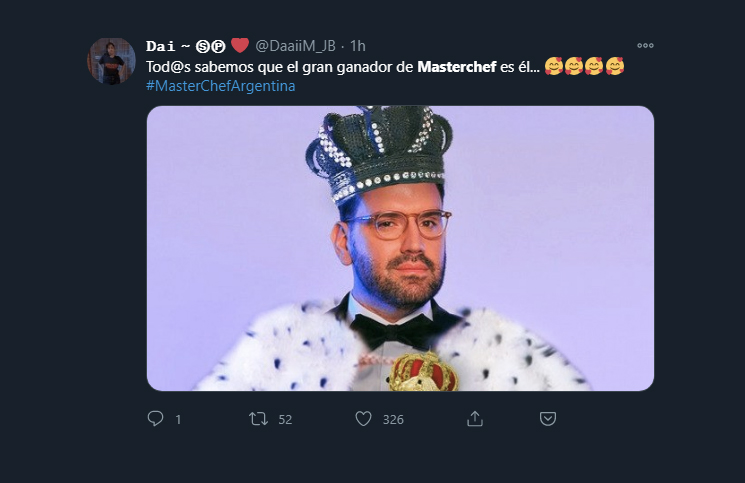
Task: Click the display name Dai
Action: (160, 46)
